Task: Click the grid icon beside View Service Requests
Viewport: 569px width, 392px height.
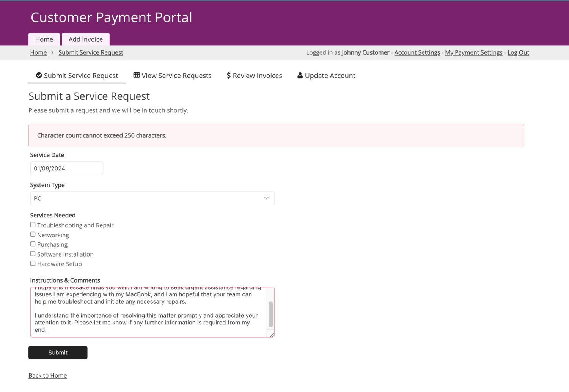Action: coord(137,75)
